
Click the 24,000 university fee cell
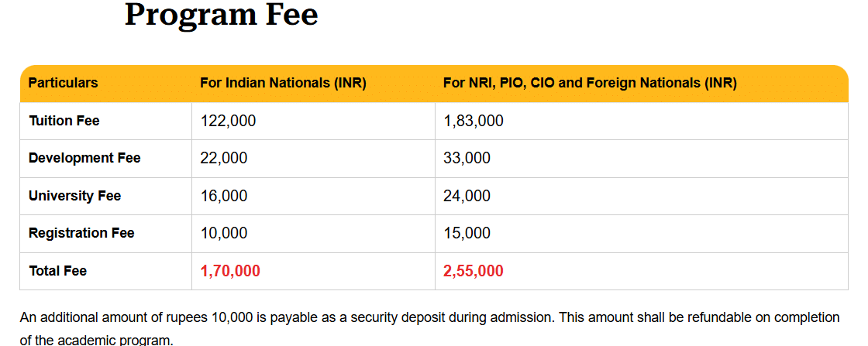pyautogui.click(x=467, y=196)
